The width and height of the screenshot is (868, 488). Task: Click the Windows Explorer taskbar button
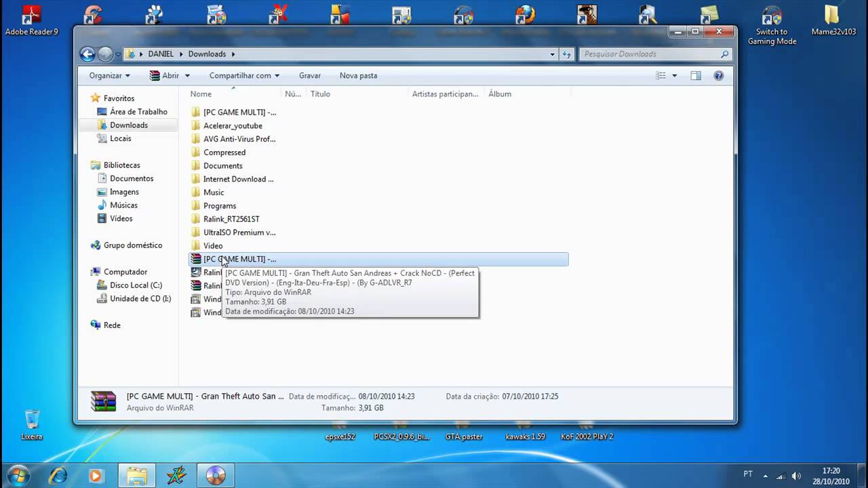click(137, 476)
